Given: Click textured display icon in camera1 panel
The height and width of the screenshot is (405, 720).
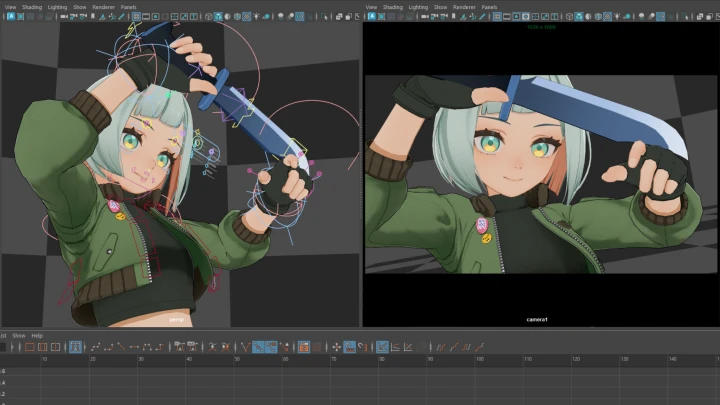Looking at the screenshot, I should click(x=607, y=17).
